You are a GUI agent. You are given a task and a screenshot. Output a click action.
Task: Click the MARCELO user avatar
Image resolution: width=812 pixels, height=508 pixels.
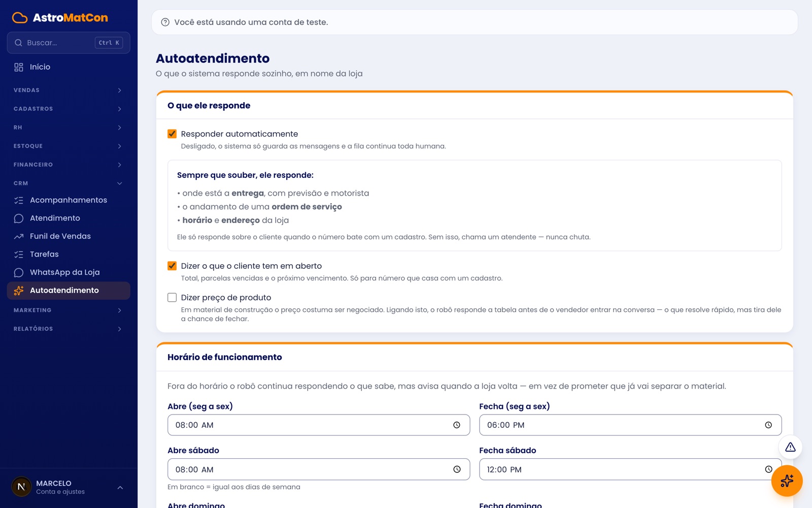coord(21,487)
